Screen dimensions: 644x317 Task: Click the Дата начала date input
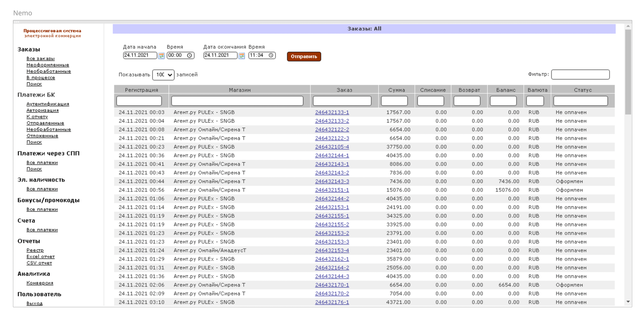pos(140,55)
